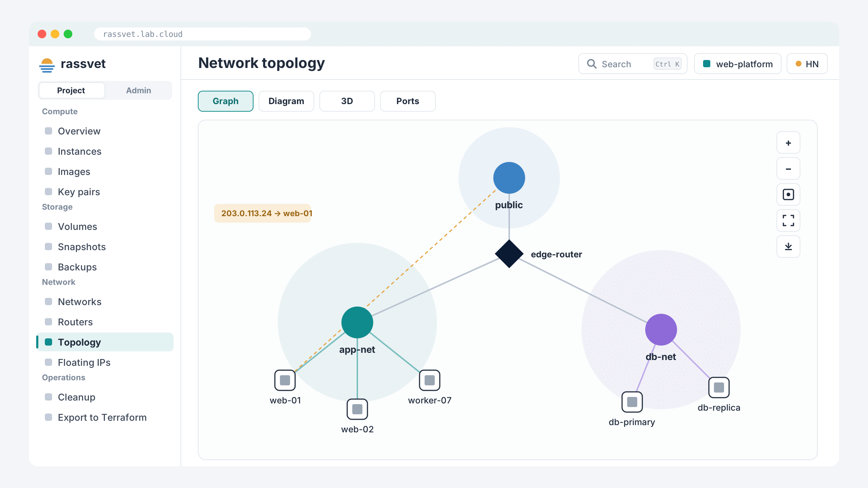Screen dimensions: 868x488
Task: Switch to the Graph view tab
Action: [226, 101]
